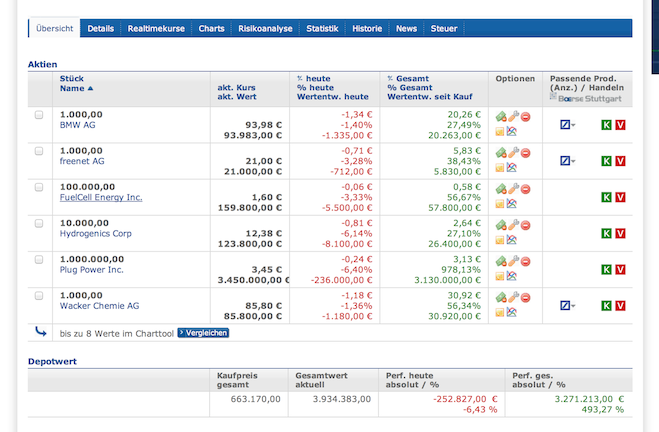The height and width of the screenshot is (432, 659).
Task: Check the Wacker Chemie AG checkbox
Action: point(39,295)
